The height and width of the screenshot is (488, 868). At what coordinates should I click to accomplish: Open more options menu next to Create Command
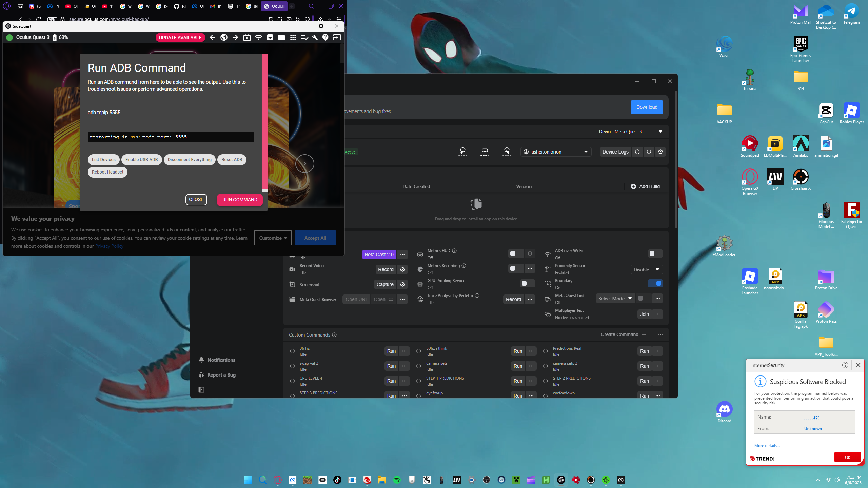click(660, 334)
